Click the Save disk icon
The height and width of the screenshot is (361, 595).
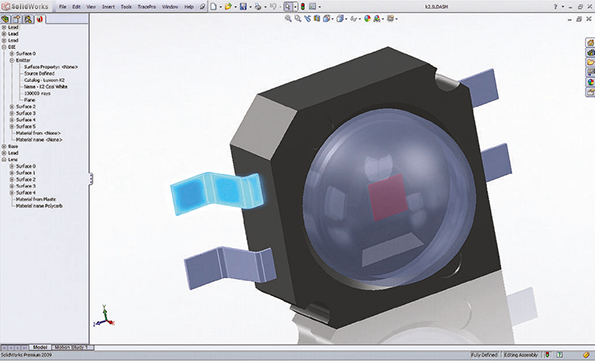point(243,6)
